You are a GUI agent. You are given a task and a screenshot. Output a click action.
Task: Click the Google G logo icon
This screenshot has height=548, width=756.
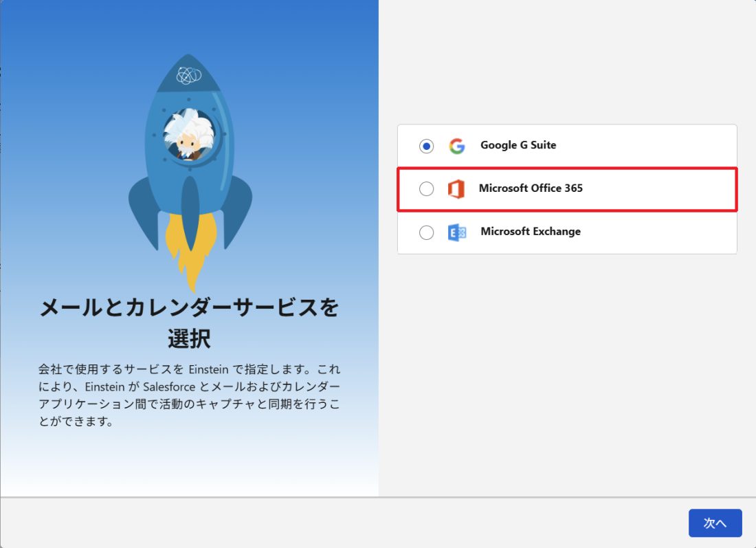[456, 146]
